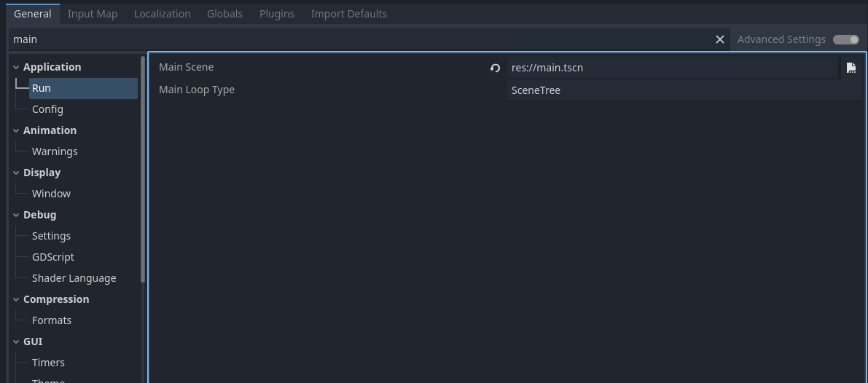The image size is (868, 383).
Task: Collapse the Application category
Action: pyautogui.click(x=16, y=68)
